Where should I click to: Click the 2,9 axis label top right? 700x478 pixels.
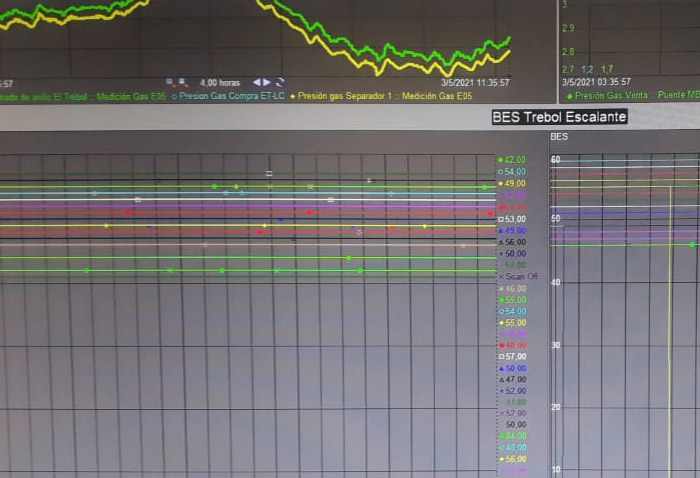[568, 29]
